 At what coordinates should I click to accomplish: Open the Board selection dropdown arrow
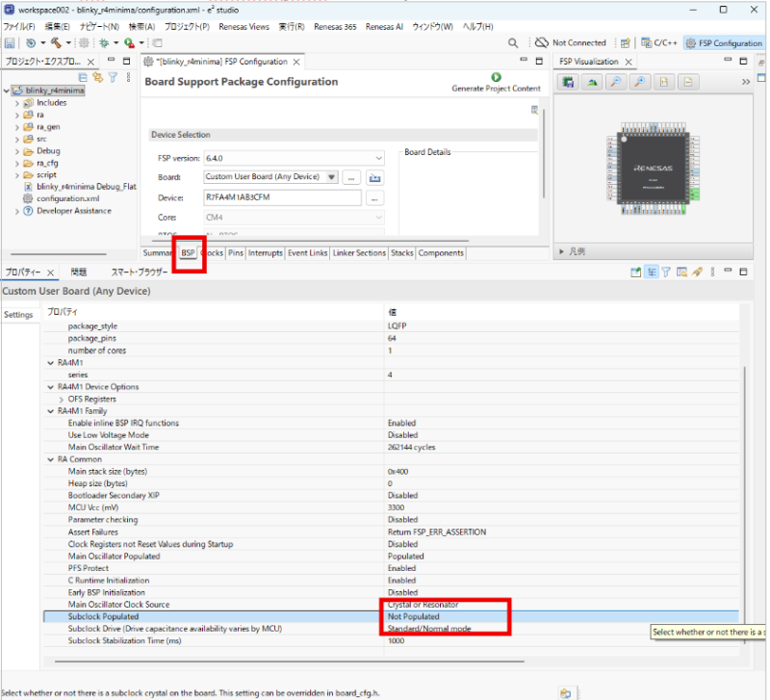[332, 177]
